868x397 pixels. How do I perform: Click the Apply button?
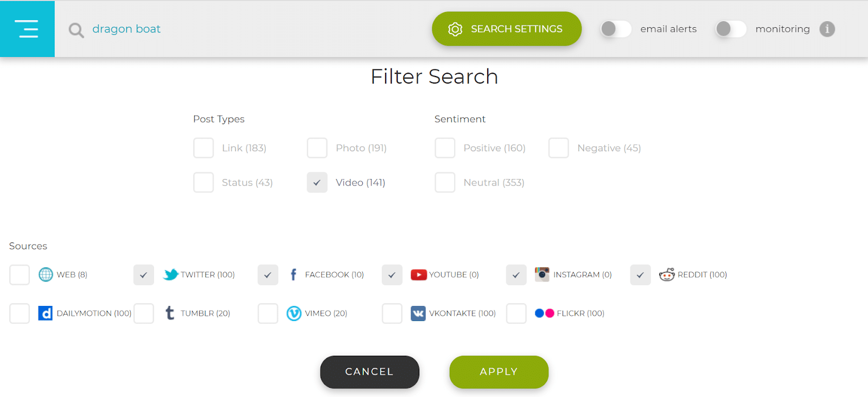tap(498, 372)
